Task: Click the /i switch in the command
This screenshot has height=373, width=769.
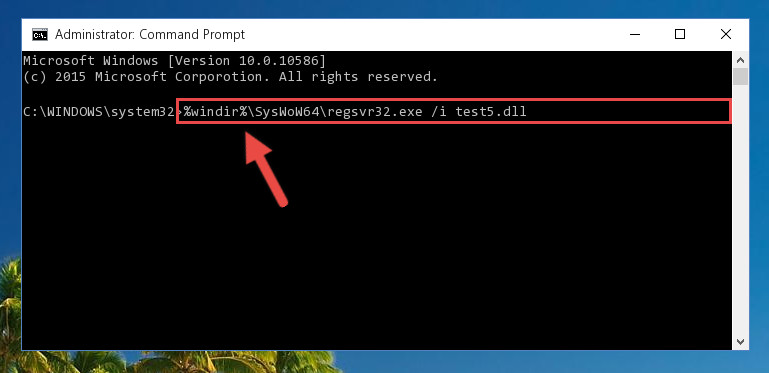Action: coord(439,112)
